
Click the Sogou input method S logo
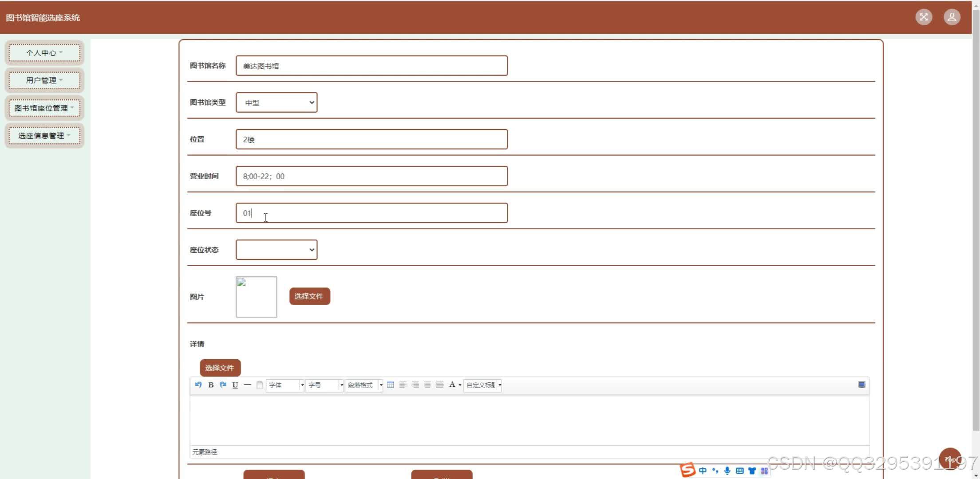(688, 470)
